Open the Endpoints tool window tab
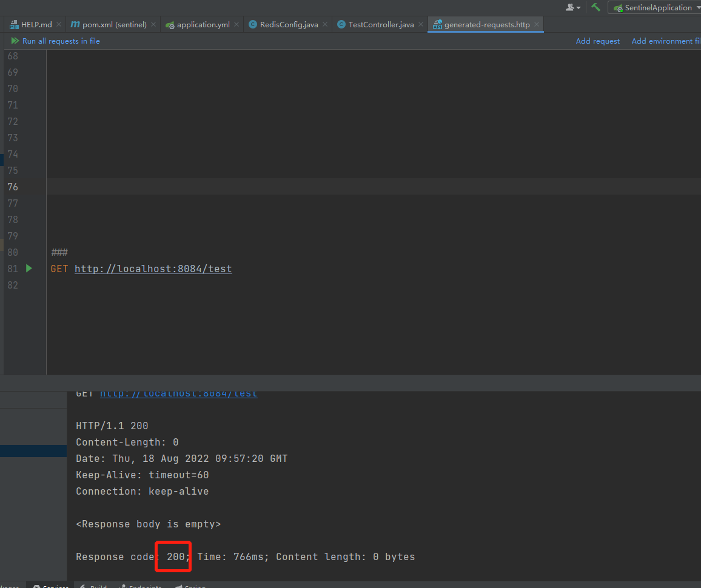This screenshot has height=588, width=701. [140, 586]
